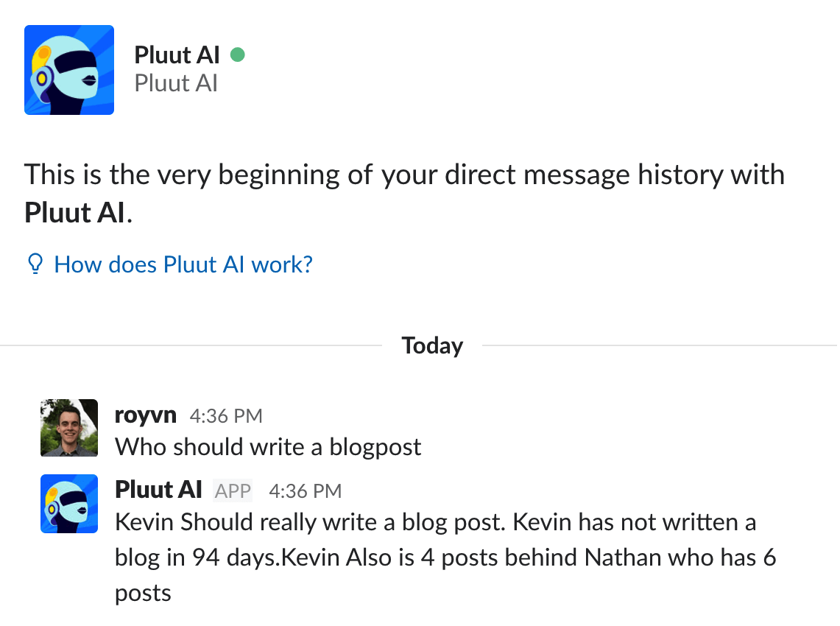Select the Who should write a blogpost message

point(268,447)
